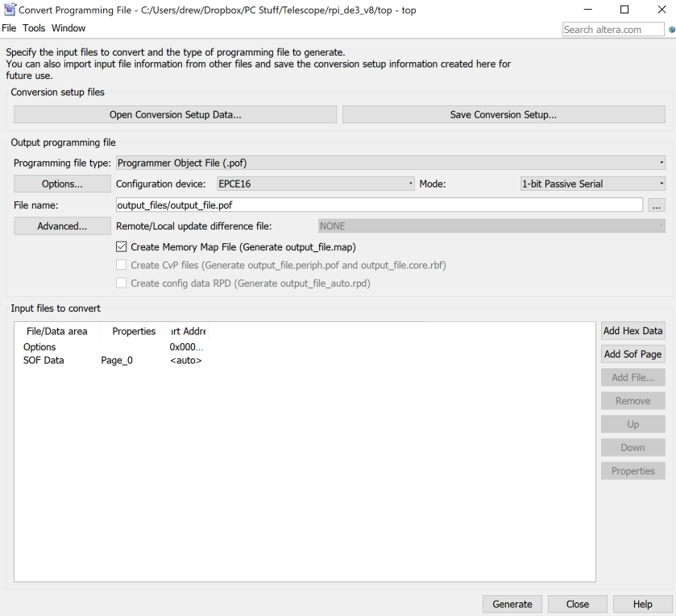
Task: Open the File menu
Action: click(x=9, y=28)
